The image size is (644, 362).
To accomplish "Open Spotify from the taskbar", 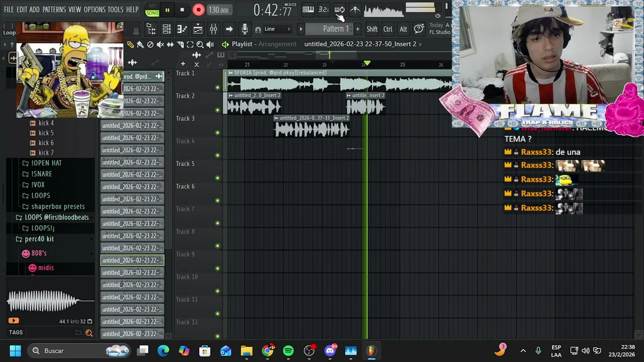I will pyautogui.click(x=288, y=350).
